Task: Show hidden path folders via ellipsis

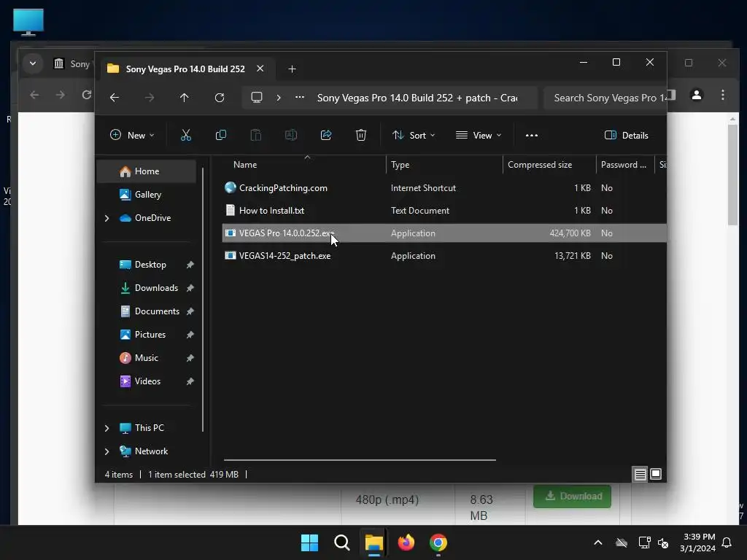Action: (x=300, y=97)
